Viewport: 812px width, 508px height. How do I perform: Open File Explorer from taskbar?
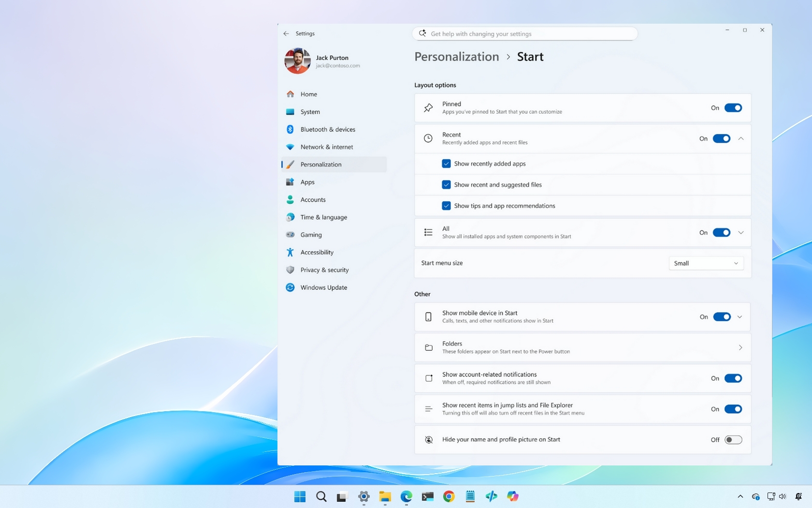[385, 496]
